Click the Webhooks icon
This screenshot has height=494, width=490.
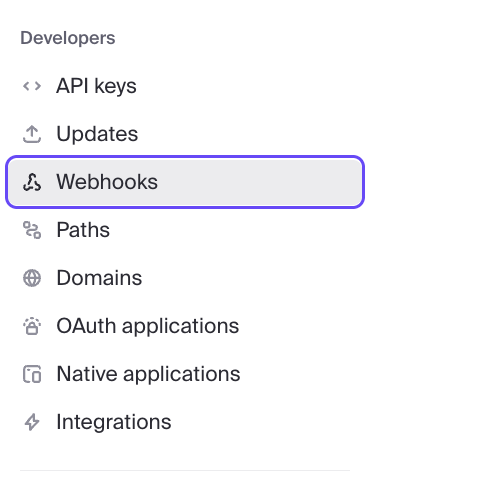(x=32, y=182)
